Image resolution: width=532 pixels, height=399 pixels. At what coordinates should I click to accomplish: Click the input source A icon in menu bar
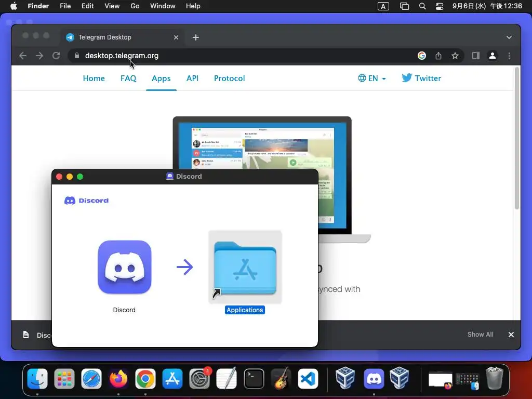383,6
